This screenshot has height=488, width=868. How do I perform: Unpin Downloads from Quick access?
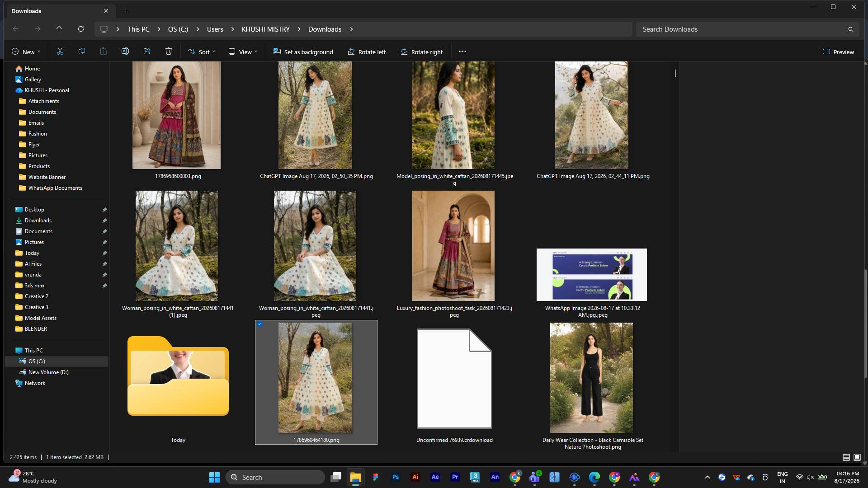pyautogui.click(x=104, y=221)
